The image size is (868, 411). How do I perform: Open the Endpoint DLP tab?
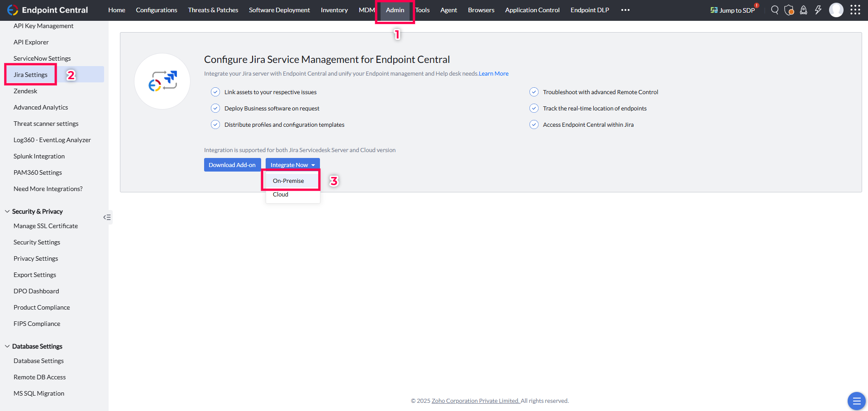pos(590,10)
